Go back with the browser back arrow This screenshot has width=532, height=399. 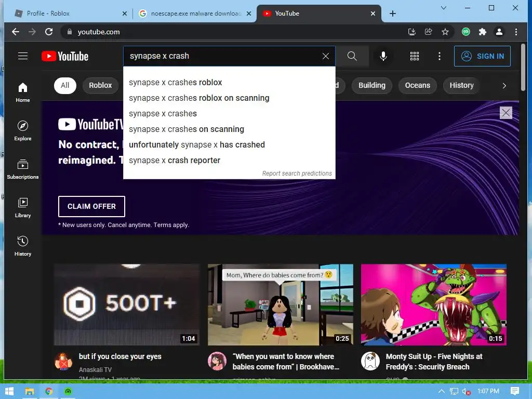coord(16,32)
